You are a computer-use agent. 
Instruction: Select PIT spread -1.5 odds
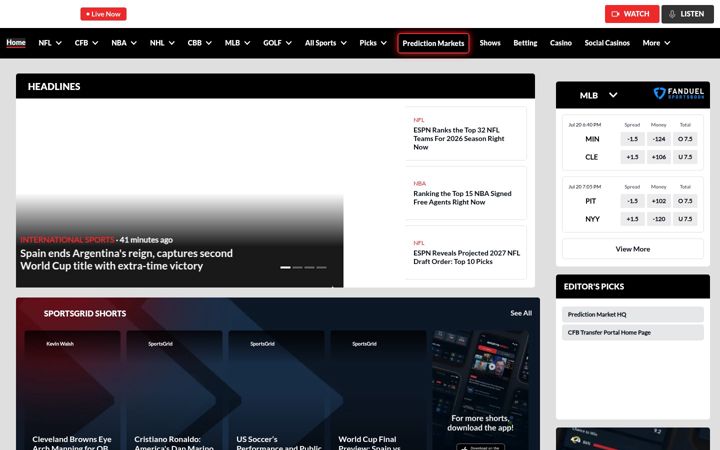pos(632,201)
